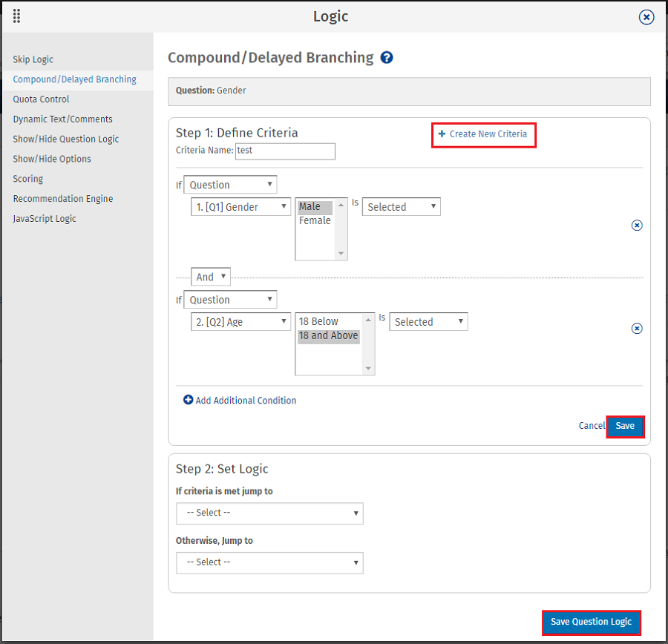The width and height of the screenshot is (668, 644).
Task: Open the Skip Logic section
Action: click(33, 59)
